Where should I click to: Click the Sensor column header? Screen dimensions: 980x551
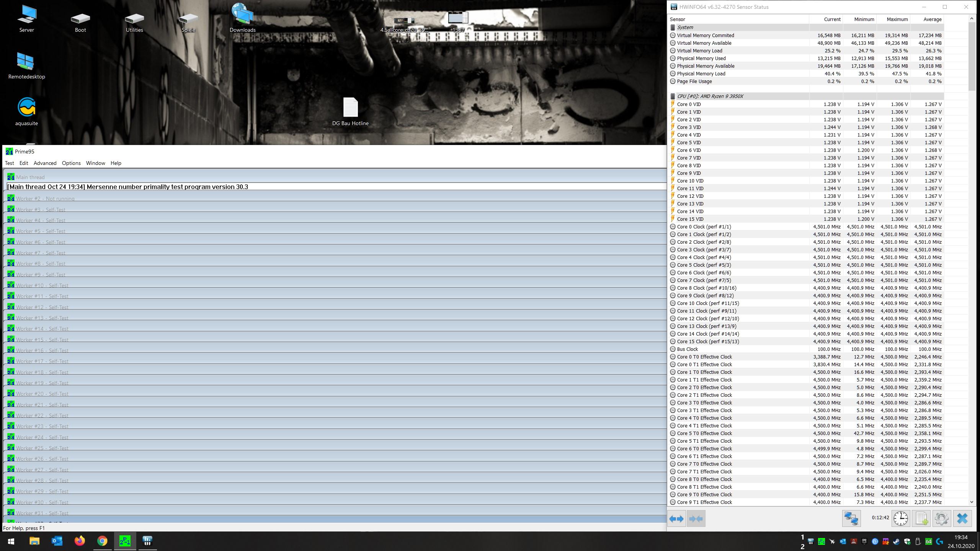(738, 19)
